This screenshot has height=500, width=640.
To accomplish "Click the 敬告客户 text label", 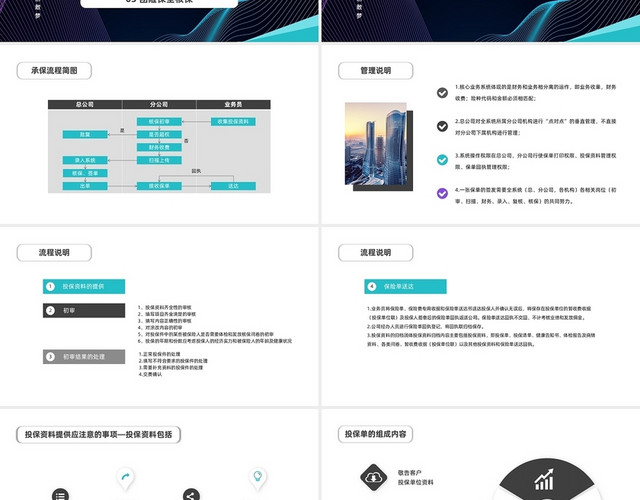I will click(x=409, y=473).
